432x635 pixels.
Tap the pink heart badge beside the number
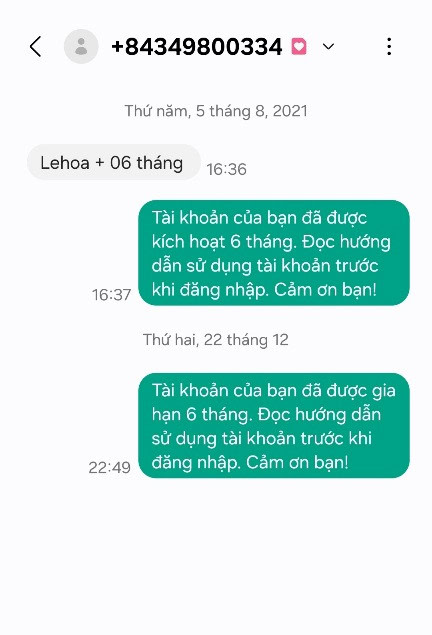coord(299,47)
